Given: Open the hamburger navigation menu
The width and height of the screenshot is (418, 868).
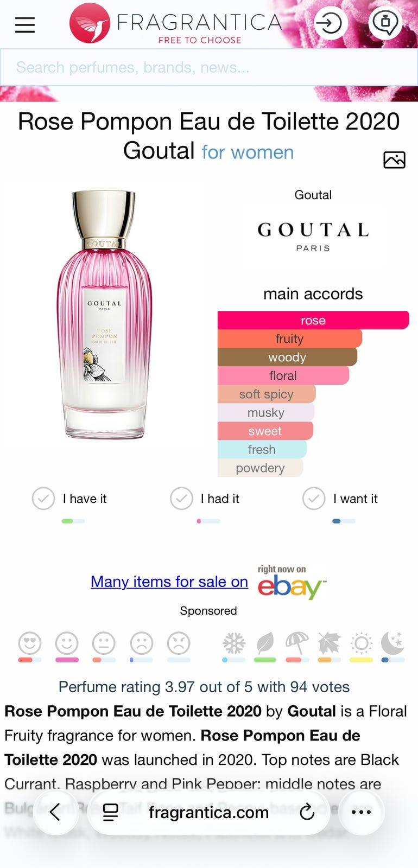Looking at the screenshot, I should point(25,24).
